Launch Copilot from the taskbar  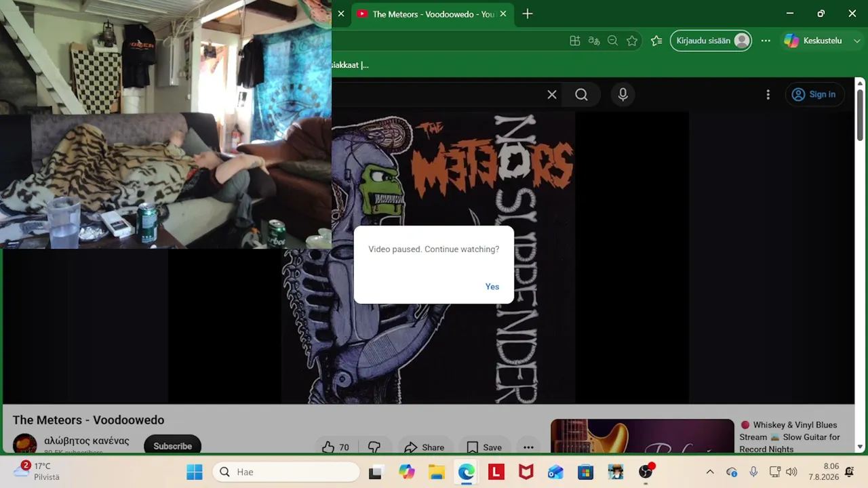[x=407, y=472]
